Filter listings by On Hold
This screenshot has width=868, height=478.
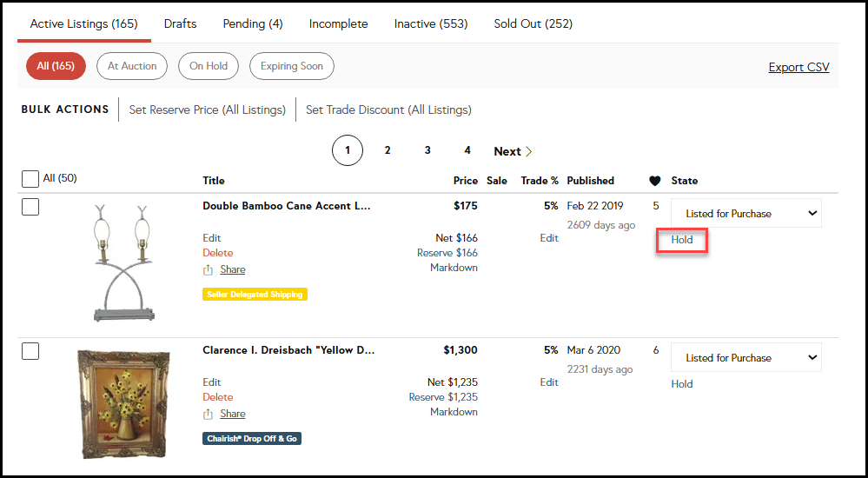click(x=209, y=66)
